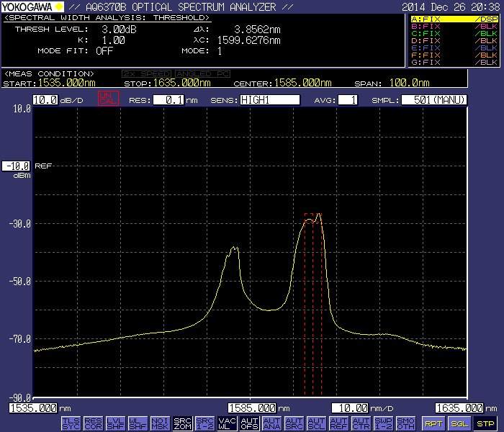
Task: Open the 10.0 dB/D scale field
Action: 45,100
